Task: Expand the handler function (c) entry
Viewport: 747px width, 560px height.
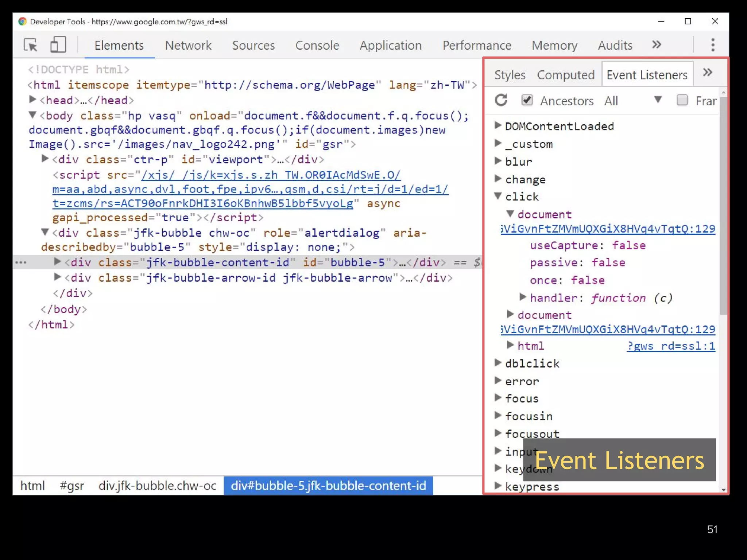Action: [x=523, y=297]
